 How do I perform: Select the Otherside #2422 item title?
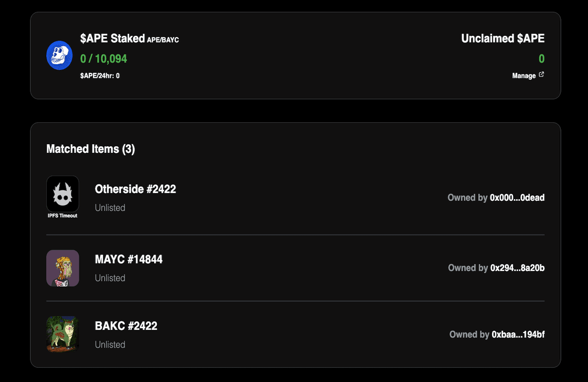click(x=135, y=189)
